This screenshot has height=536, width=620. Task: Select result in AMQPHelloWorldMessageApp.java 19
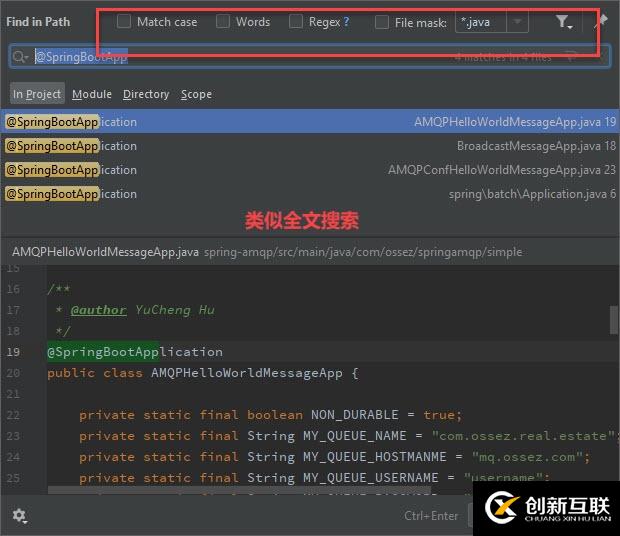(310, 122)
